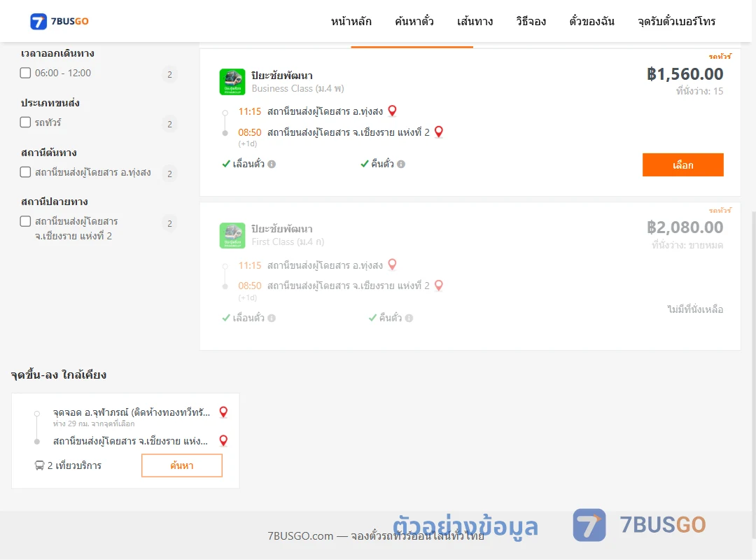Open the วิธีจอง menu item
Screen dimensions: 756x560
(x=531, y=21)
